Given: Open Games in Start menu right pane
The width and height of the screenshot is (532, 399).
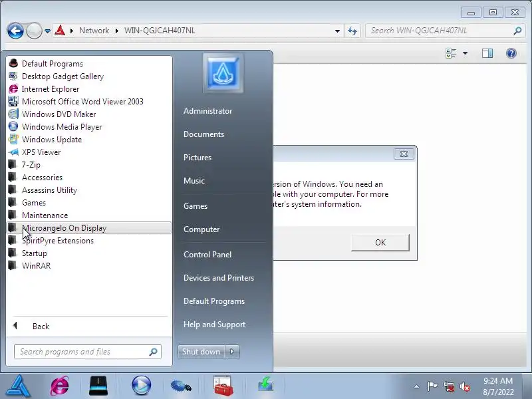Looking at the screenshot, I should (195, 206).
